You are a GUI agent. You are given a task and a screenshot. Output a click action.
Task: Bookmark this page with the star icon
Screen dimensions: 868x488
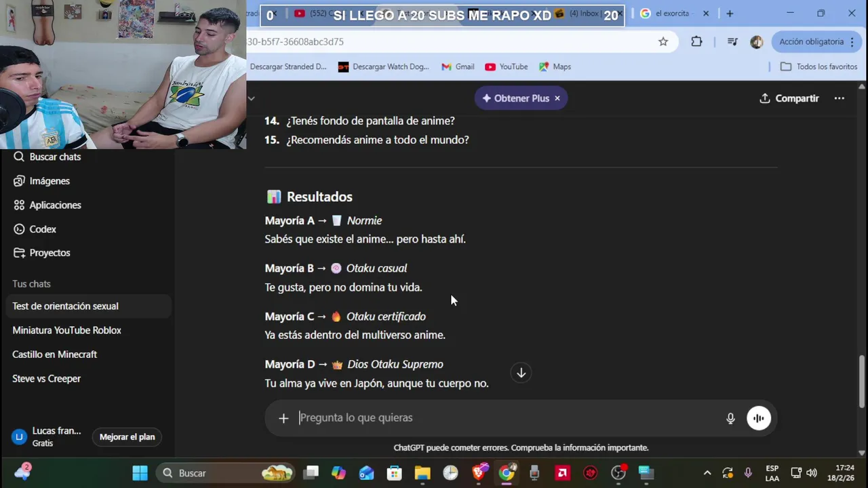tap(663, 41)
